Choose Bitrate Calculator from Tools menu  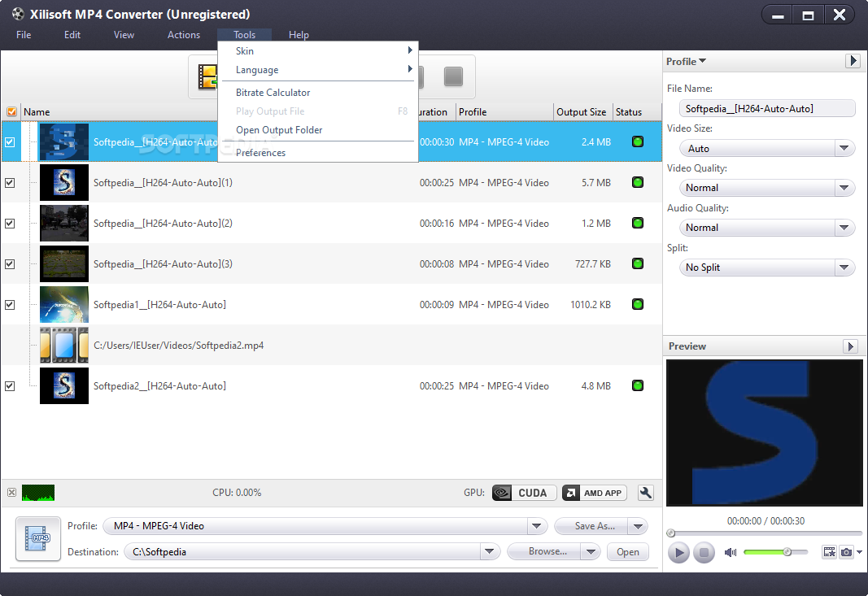click(x=318, y=93)
